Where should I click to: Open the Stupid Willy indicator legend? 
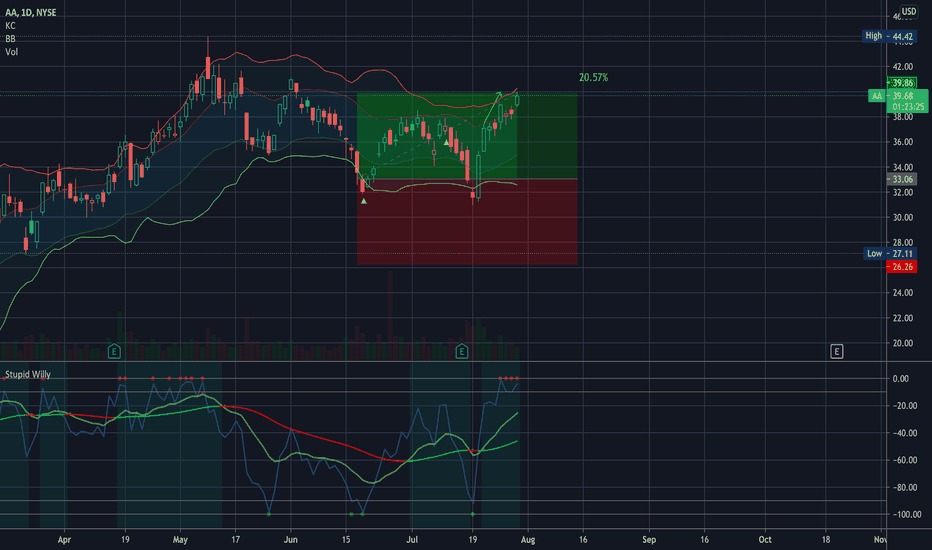[28, 375]
